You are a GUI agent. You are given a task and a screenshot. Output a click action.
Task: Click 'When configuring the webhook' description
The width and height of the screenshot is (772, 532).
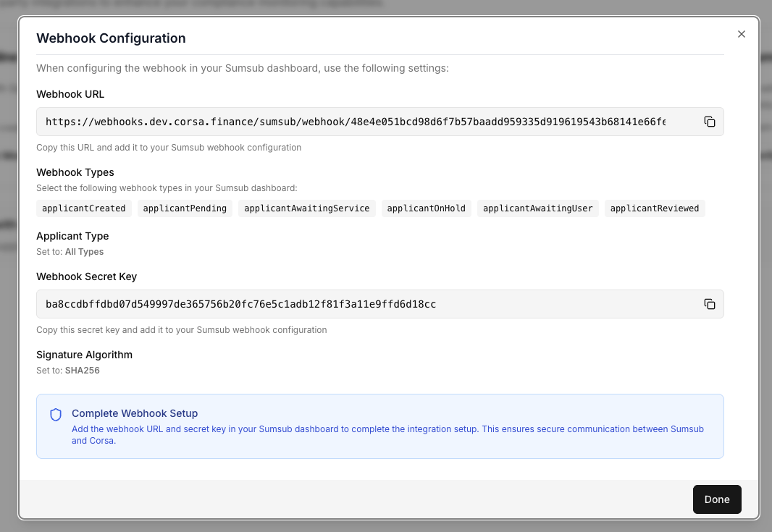pos(243,68)
